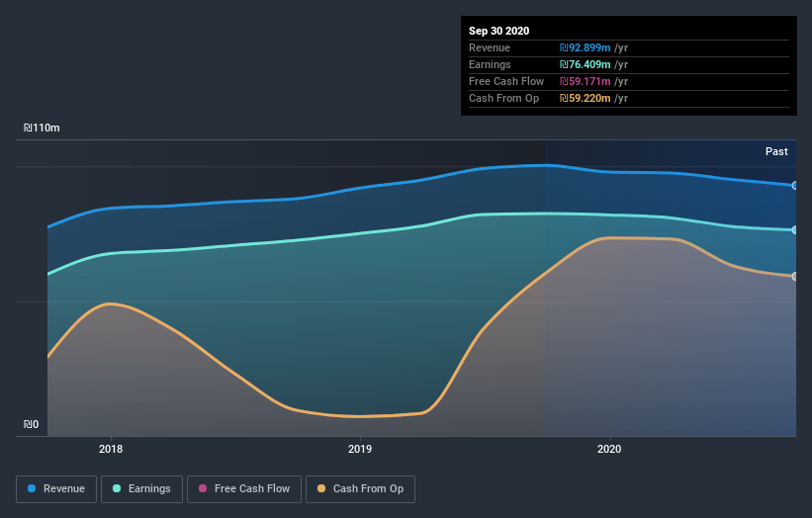Click the Sep 30 2020 tooltip date
The image size is (812, 518).
coord(498,31)
